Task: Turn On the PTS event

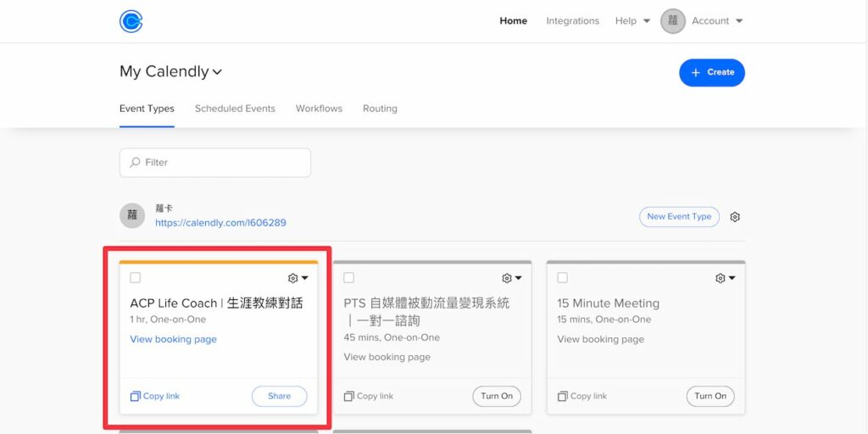Action: click(x=497, y=397)
